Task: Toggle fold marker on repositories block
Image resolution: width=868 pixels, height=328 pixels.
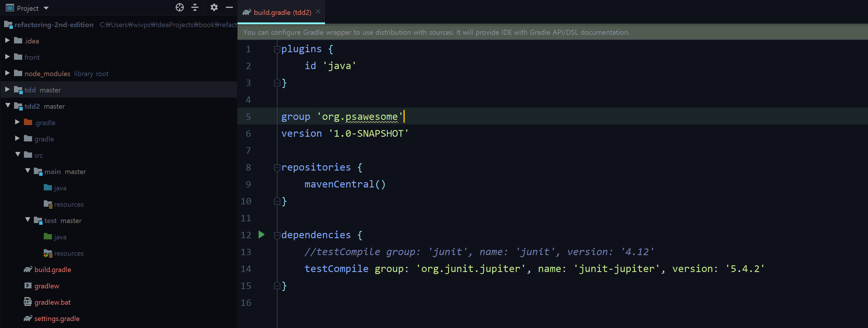Action: (x=277, y=168)
